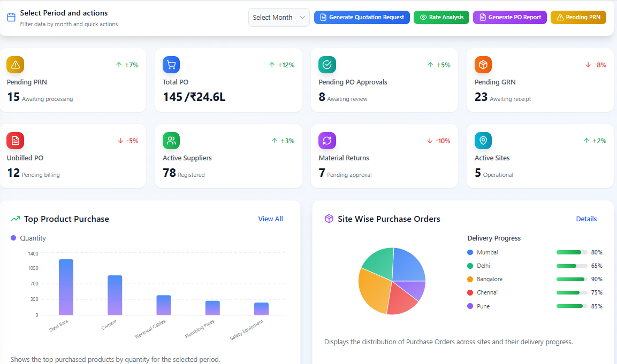
Task: Open the View All products list
Action: [270, 219]
